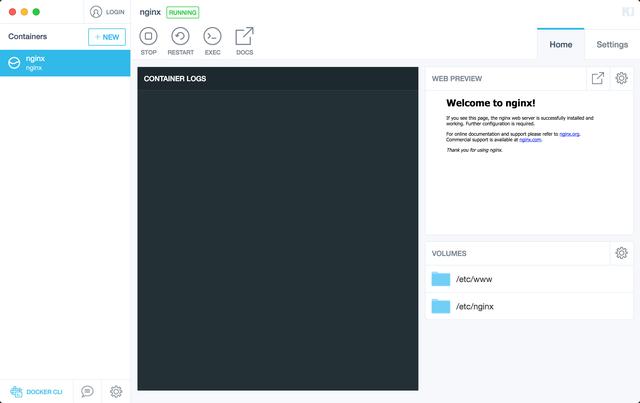Open Web Preview settings gear
The width and height of the screenshot is (640, 403).
click(621, 78)
